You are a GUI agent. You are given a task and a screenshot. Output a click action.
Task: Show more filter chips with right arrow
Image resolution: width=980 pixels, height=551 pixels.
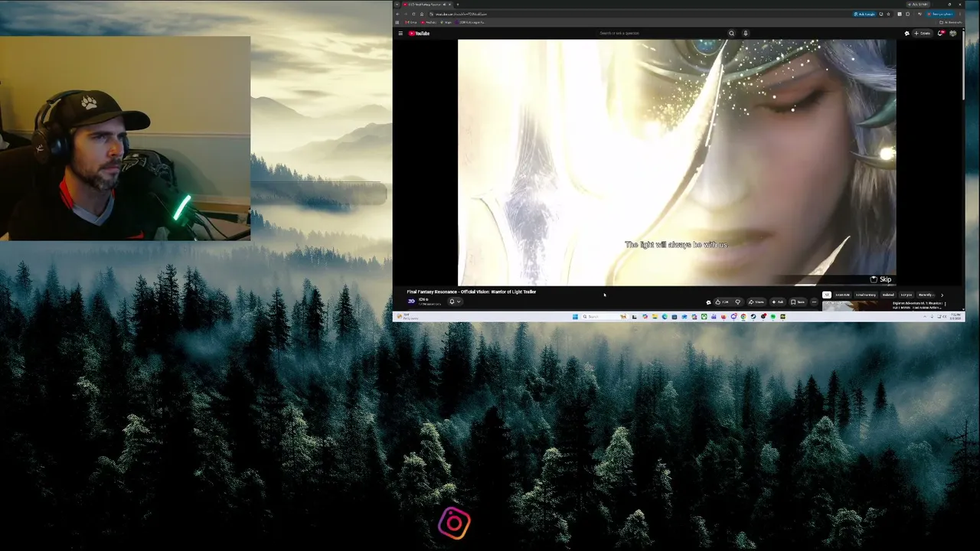point(942,295)
